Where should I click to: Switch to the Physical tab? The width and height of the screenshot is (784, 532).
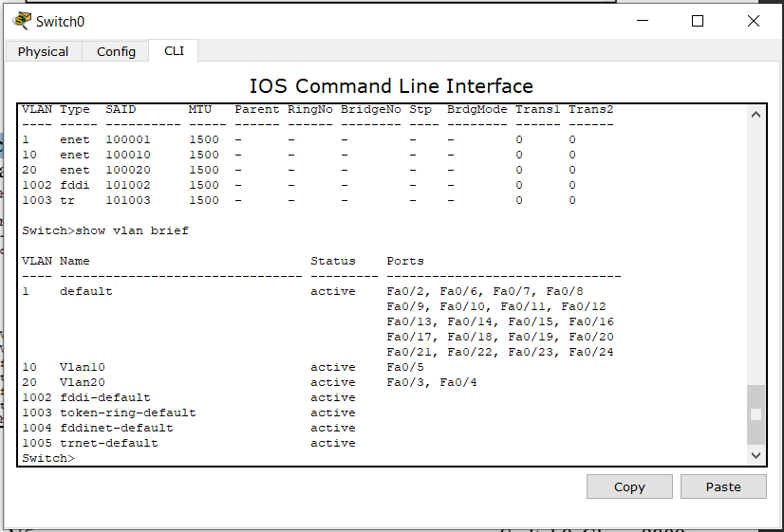click(x=43, y=51)
